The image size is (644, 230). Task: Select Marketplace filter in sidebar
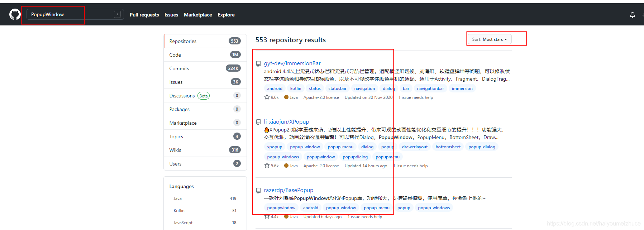tap(205, 123)
